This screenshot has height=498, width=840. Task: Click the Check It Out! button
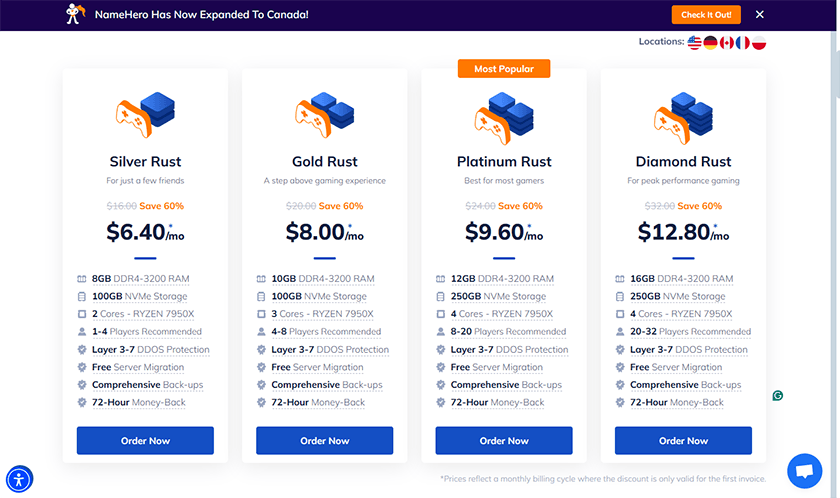click(x=706, y=14)
